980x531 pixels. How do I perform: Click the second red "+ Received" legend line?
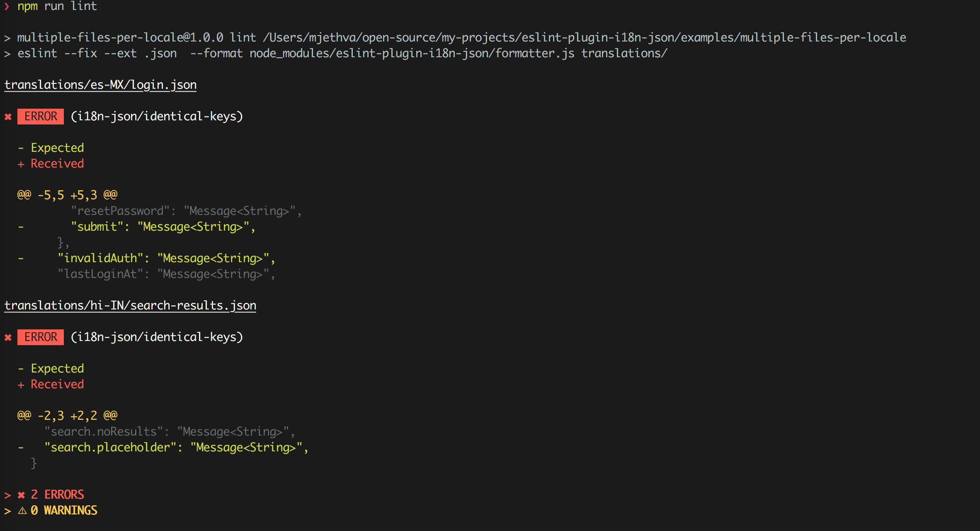point(51,385)
